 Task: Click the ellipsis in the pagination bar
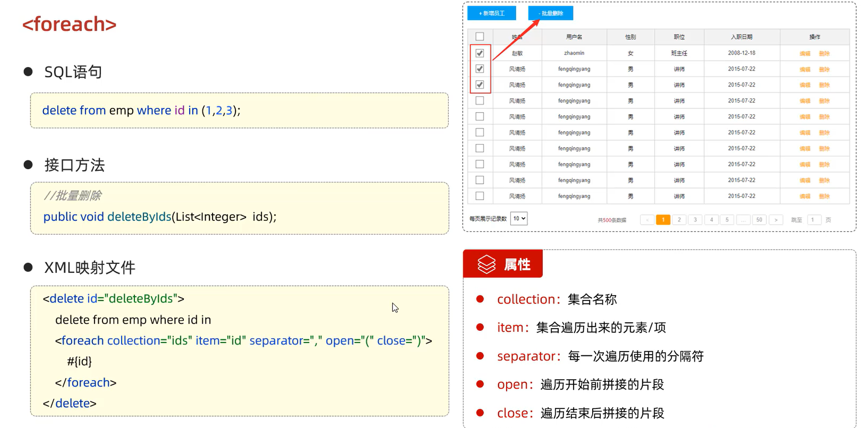(743, 220)
